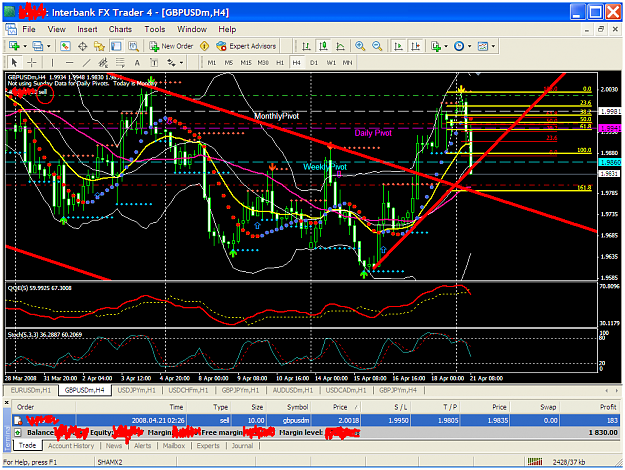
Task: Zoom out on the chart
Action: pyautogui.click(x=377, y=46)
